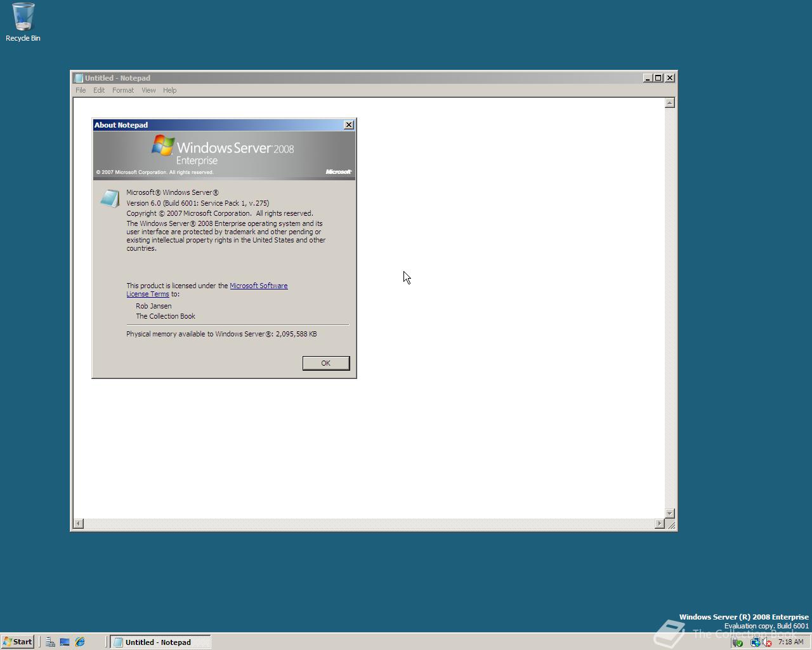Open the Edit menu in Notepad
812x650 pixels.
[x=99, y=90]
